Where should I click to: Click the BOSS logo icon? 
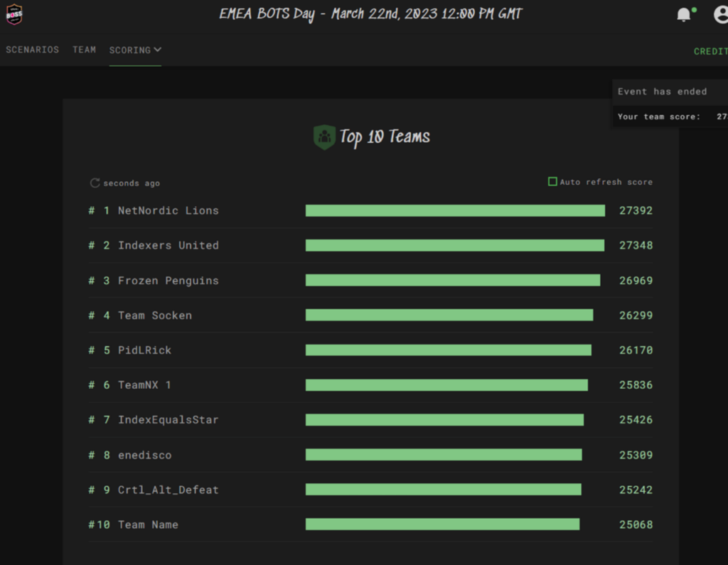(14, 15)
